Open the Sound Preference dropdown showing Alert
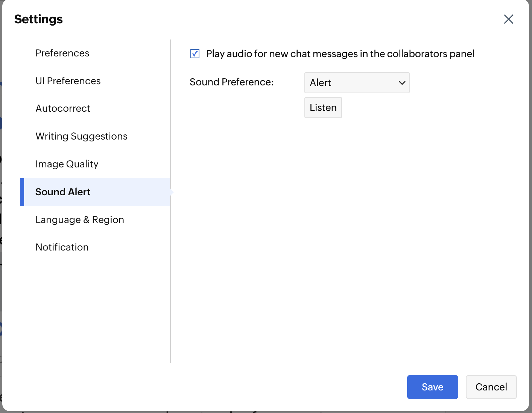Viewport: 532px width, 413px height. click(356, 83)
